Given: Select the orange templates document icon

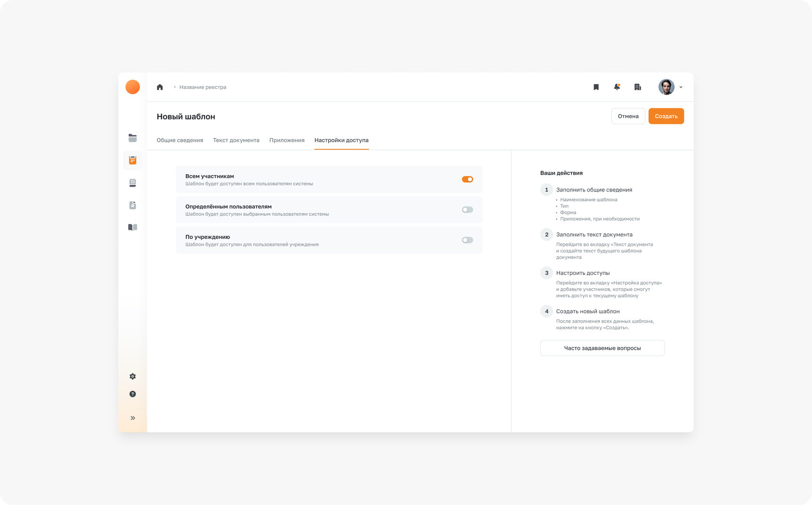Looking at the screenshot, I should click(132, 160).
